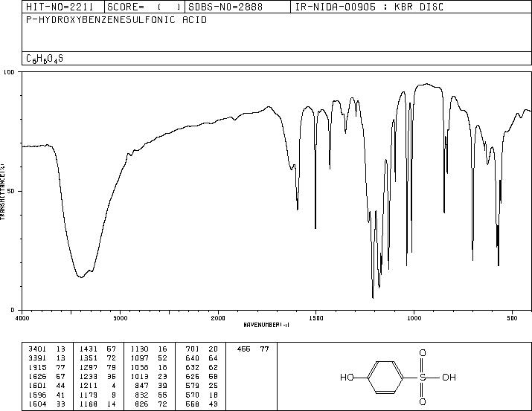Click the 4000 tick label on x-axis

point(22,318)
